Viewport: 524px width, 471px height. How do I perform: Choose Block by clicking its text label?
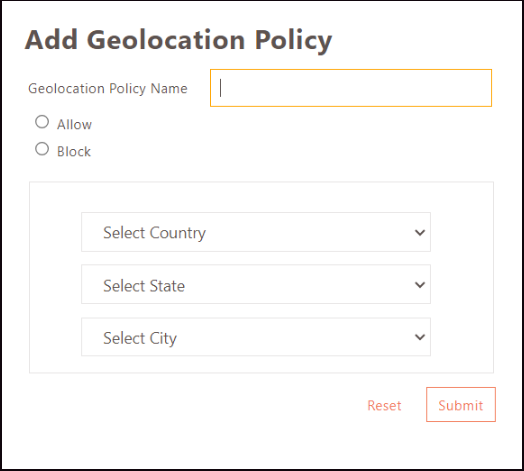(74, 152)
